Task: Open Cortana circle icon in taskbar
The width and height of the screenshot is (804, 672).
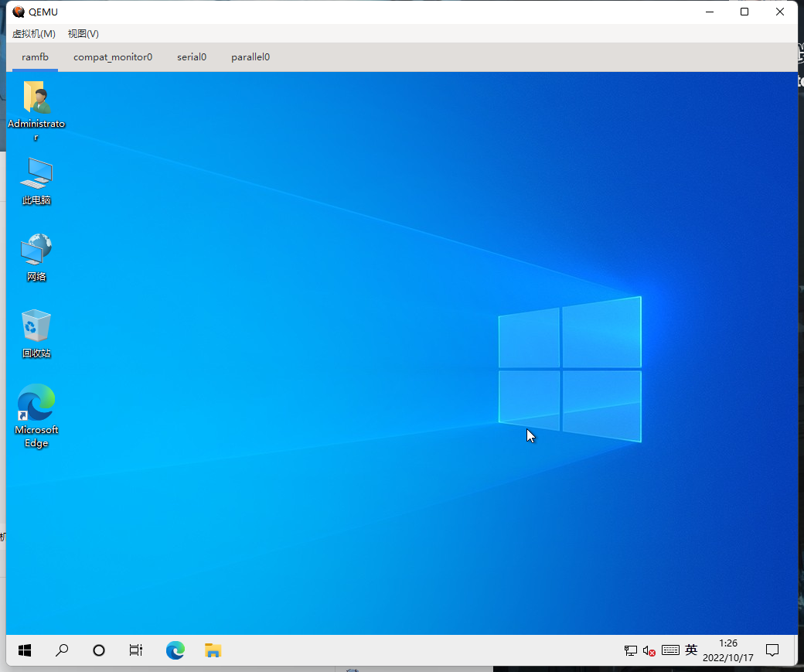Action: point(99,650)
